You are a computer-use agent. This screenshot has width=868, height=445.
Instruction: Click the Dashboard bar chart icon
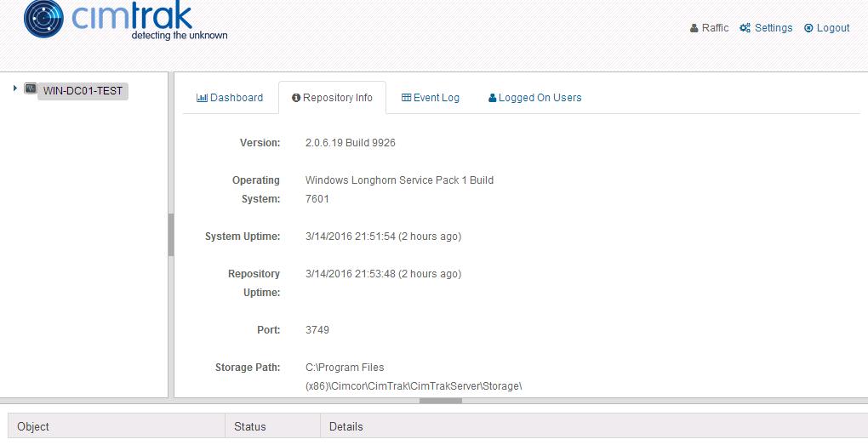[x=202, y=98]
